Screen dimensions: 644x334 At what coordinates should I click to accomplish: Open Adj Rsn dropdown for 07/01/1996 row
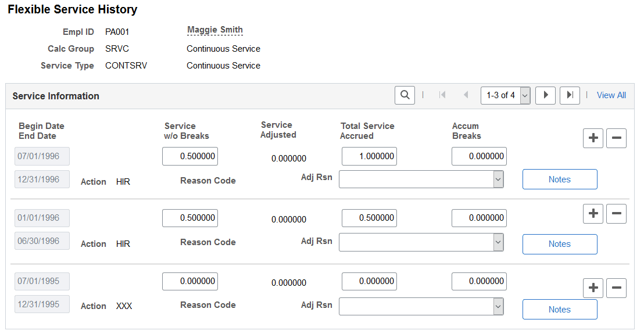(421, 179)
